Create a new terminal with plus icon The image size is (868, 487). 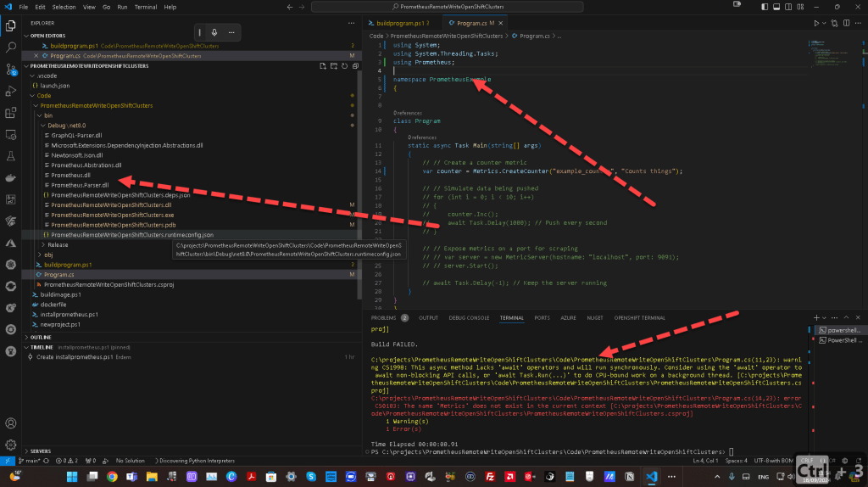click(x=816, y=318)
